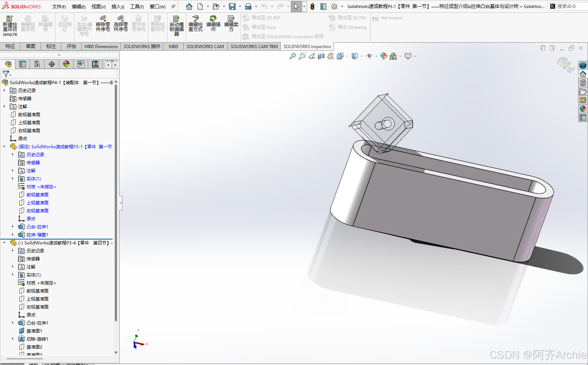Open 视图(V) menu
Image resolution: width=588 pixels, height=365 pixels.
(x=98, y=7)
